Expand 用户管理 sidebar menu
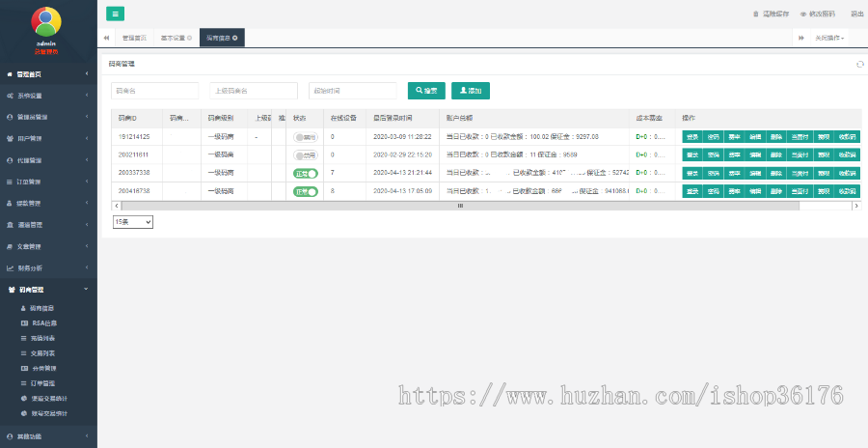 [49, 139]
